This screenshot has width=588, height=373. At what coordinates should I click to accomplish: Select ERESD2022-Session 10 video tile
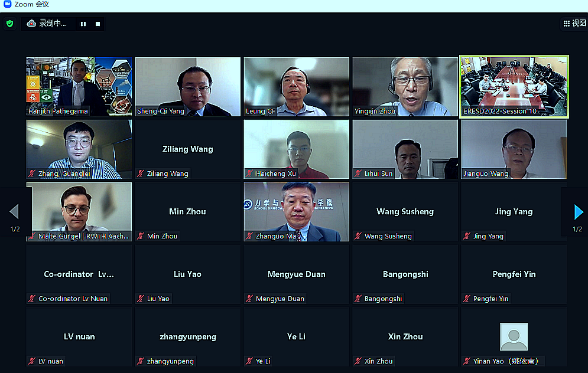[514, 87]
